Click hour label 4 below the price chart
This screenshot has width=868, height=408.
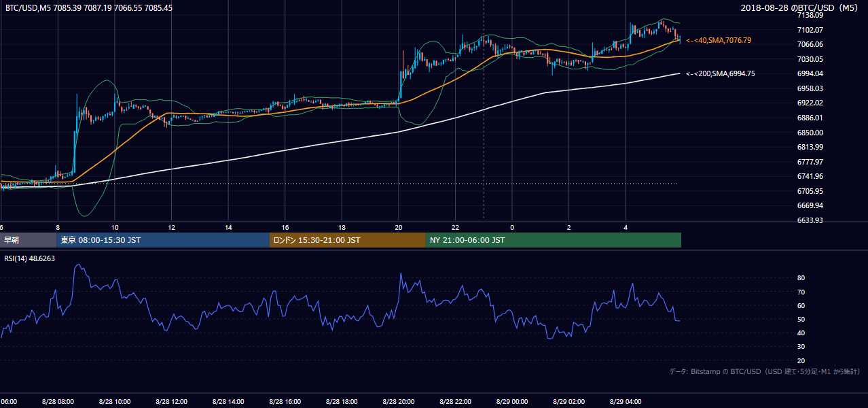pos(626,227)
